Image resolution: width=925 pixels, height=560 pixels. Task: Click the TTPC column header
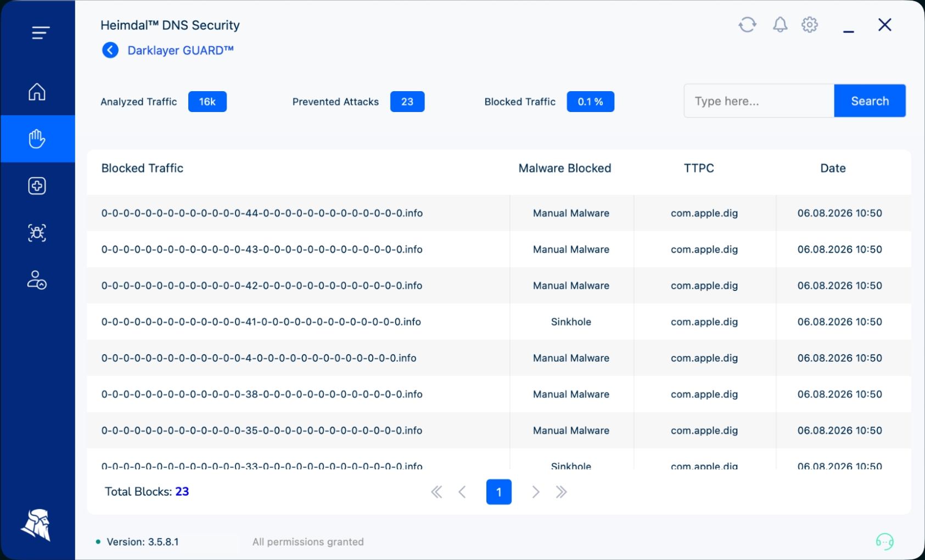[699, 169]
